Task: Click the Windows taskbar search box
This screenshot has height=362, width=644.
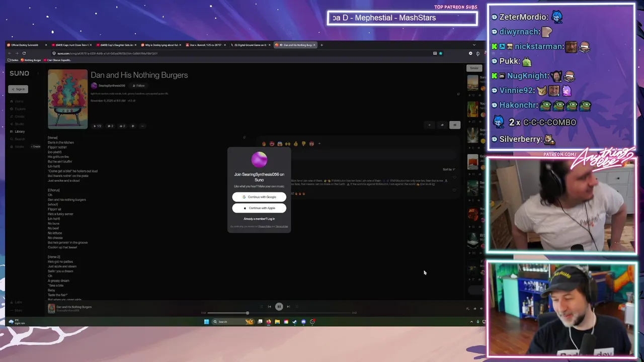Action: click(233, 322)
